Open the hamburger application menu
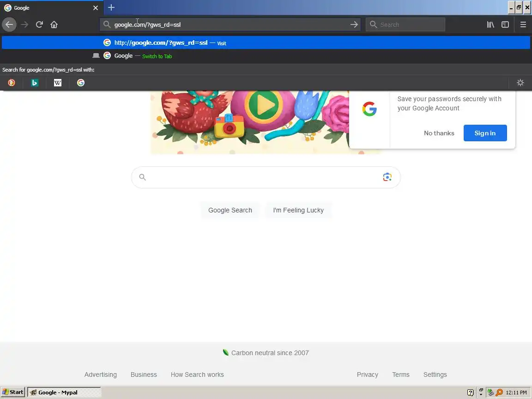Image resolution: width=532 pixels, height=399 pixels. click(523, 24)
